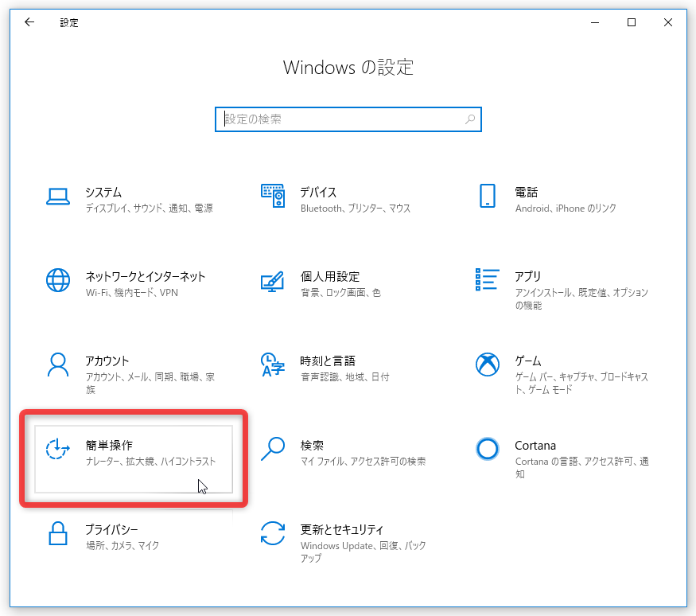This screenshot has width=696, height=616.
Task: Open the アカウント person icon
Action: tap(58, 365)
